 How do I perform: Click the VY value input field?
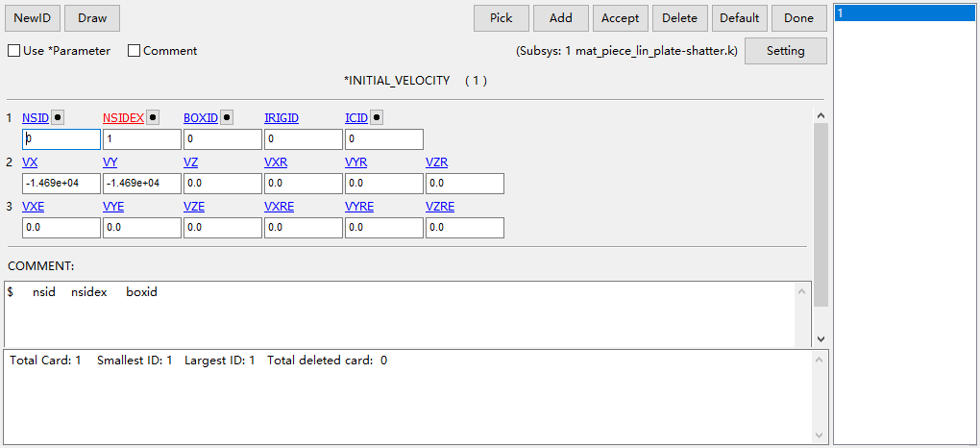tap(142, 184)
